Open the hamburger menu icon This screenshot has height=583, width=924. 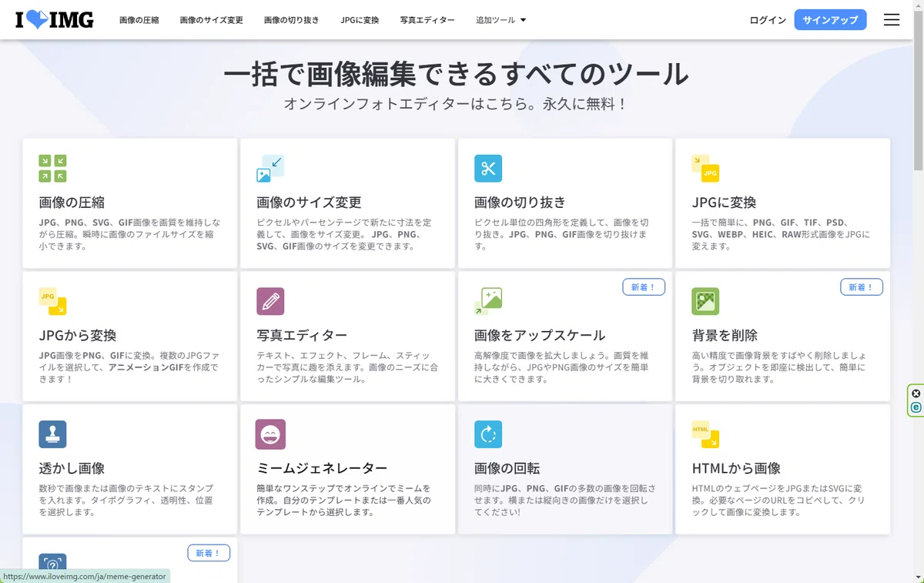click(x=892, y=20)
